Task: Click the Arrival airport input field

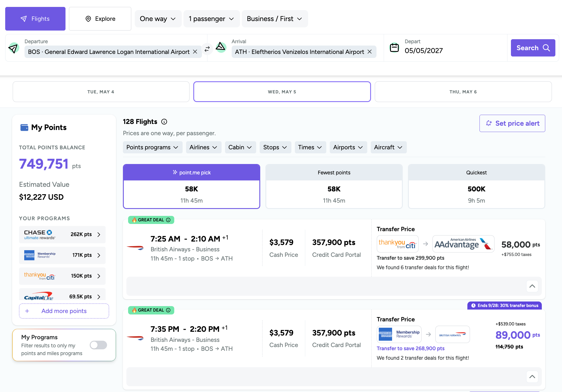Action: pos(304,52)
